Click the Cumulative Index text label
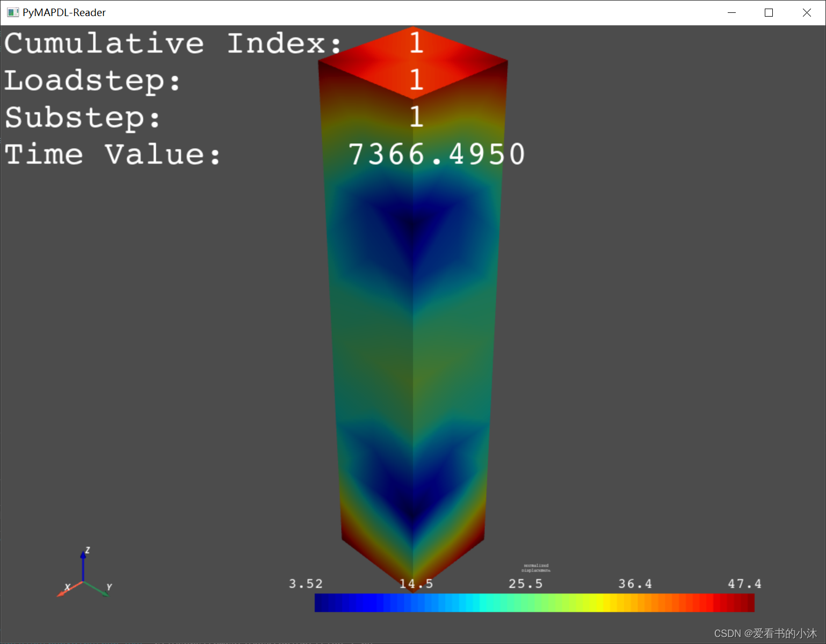 click(x=172, y=43)
